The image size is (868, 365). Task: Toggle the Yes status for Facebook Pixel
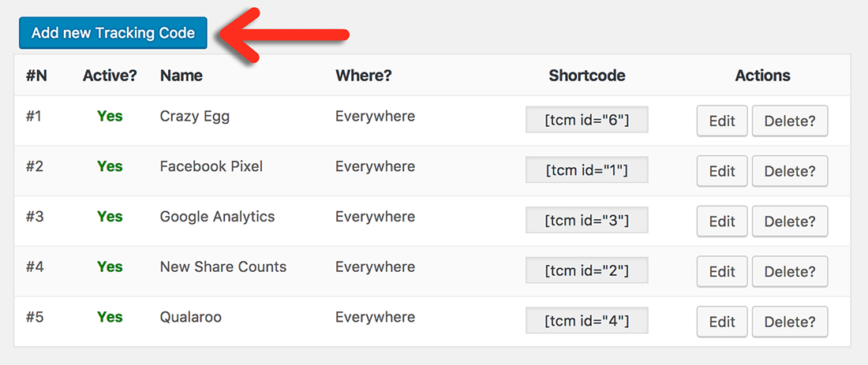point(110,167)
